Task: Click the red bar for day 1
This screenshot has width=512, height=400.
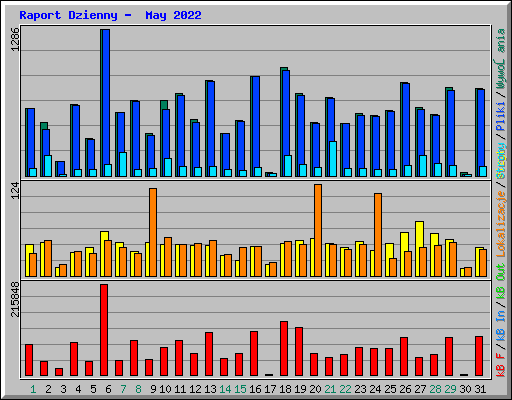Action: [29, 360]
